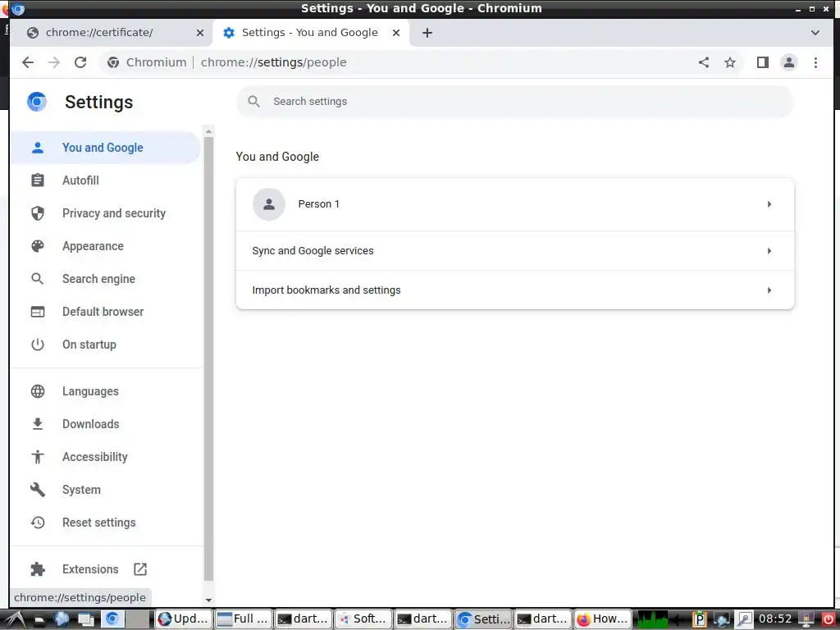Click the person icon next to You and Google
Screen dimensions: 840x630
click(38, 148)
